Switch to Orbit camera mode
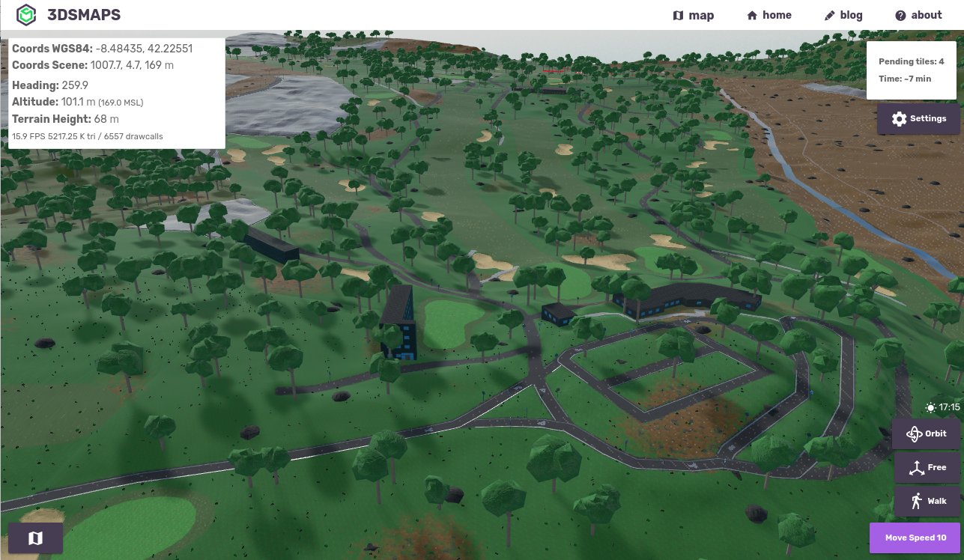 [x=927, y=433]
